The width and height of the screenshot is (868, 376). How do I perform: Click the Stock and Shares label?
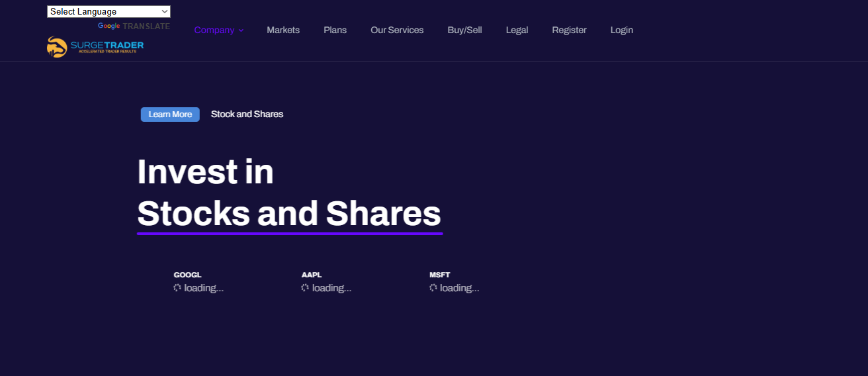[x=247, y=114]
